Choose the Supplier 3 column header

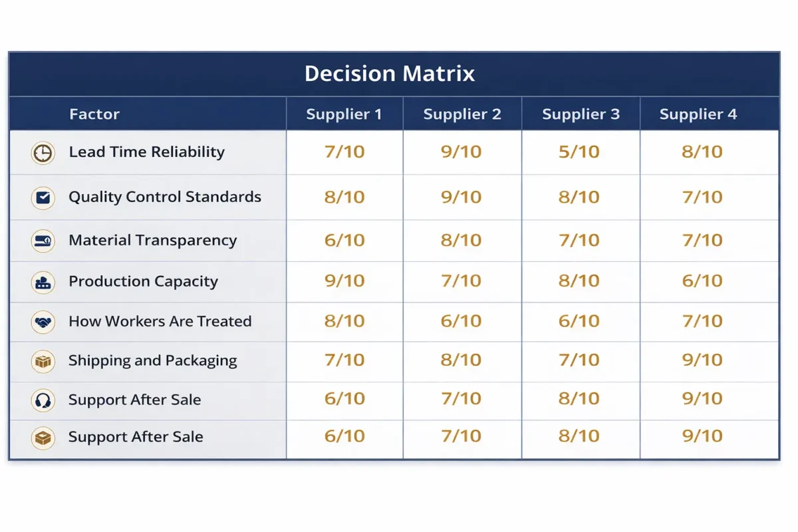coord(581,114)
